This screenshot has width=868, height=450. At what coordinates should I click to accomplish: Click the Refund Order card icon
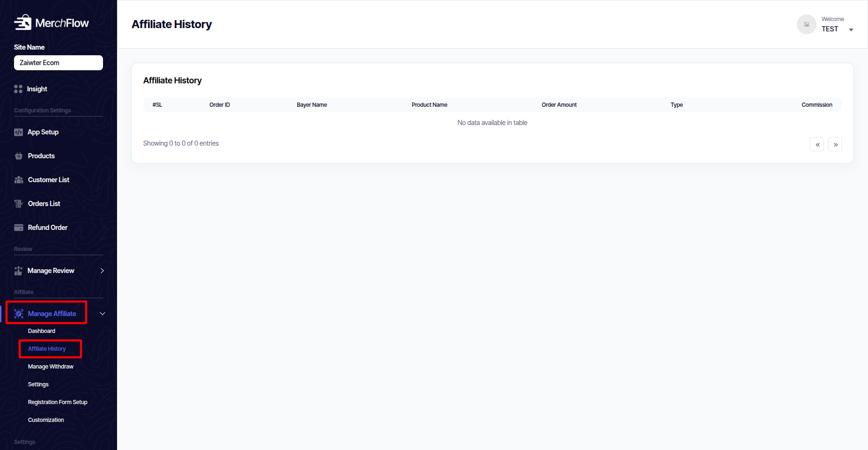coord(19,228)
